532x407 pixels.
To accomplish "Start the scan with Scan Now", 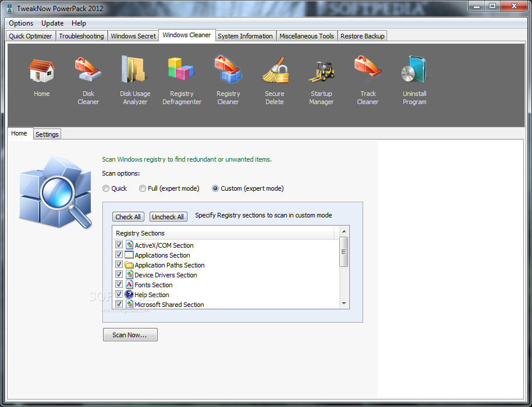I will (x=130, y=335).
